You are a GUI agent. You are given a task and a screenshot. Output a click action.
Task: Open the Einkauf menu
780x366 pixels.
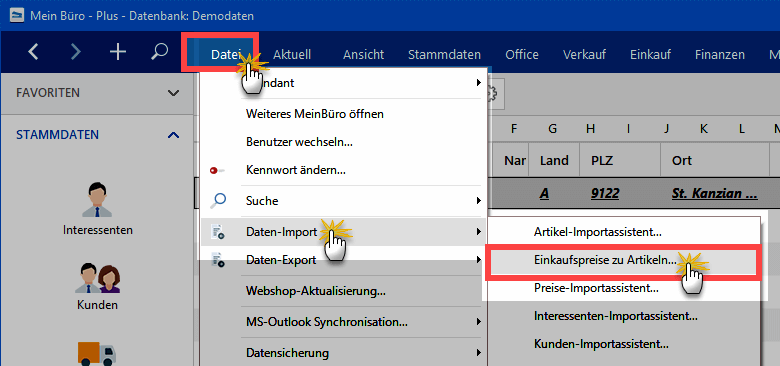(x=650, y=55)
